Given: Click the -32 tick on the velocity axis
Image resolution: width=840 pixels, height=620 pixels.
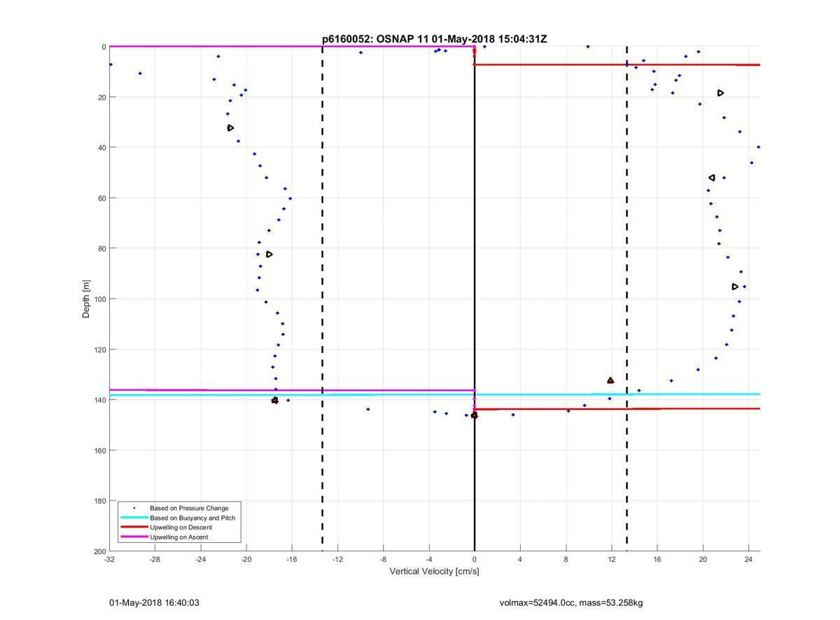Looking at the screenshot, I should coord(109,559).
